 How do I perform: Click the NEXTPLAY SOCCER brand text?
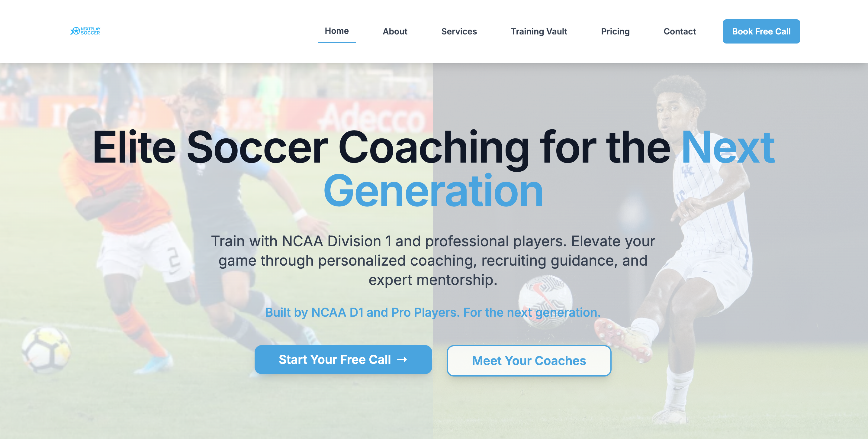tap(90, 31)
